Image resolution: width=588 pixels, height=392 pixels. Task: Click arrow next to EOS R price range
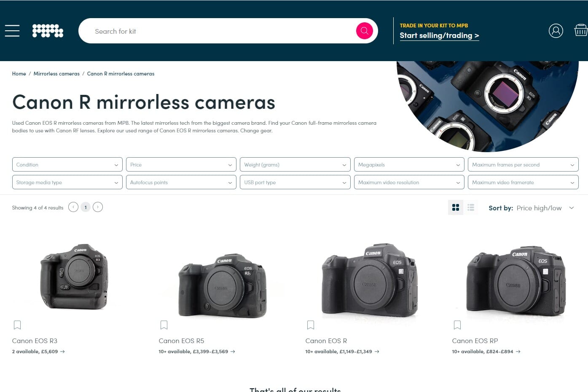point(377,352)
